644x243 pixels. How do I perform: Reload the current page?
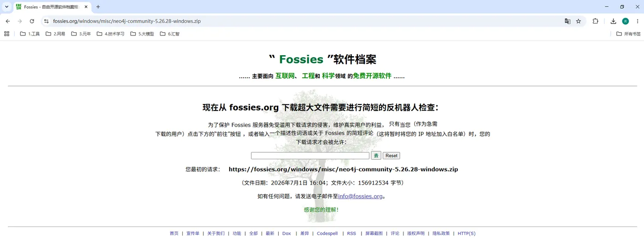32,21
